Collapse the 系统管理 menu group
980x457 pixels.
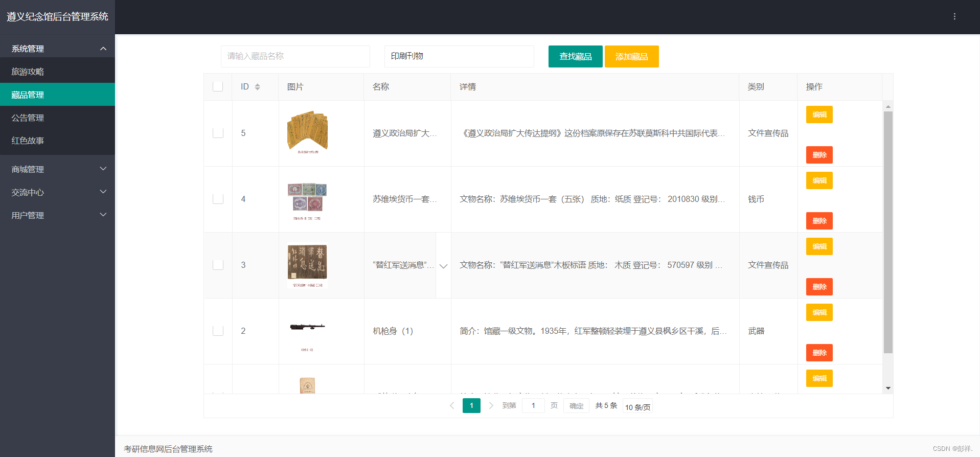57,49
